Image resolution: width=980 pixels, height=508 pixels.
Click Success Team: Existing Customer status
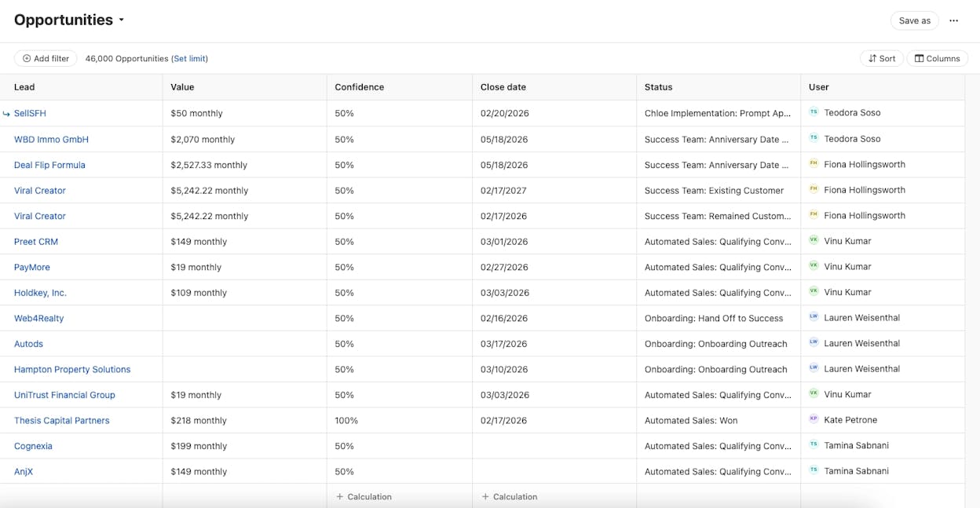pos(718,190)
